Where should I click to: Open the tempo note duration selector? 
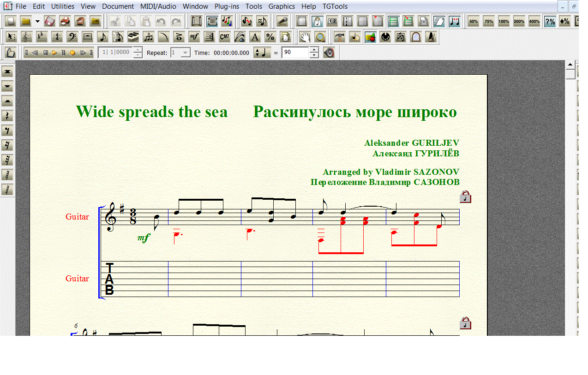tap(261, 53)
